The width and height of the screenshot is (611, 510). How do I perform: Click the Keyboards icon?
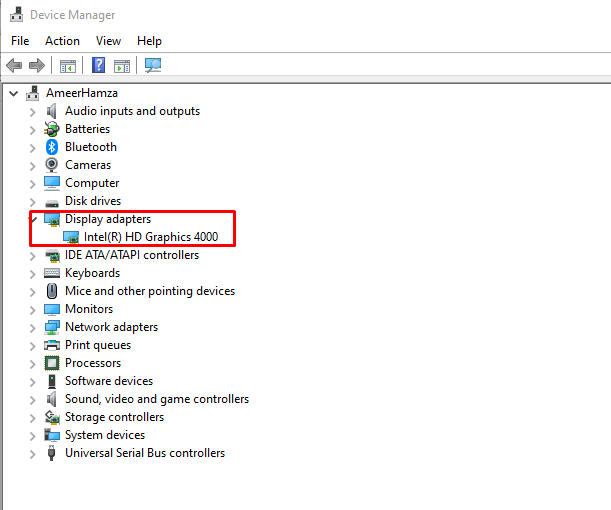(x=52, y=273)
